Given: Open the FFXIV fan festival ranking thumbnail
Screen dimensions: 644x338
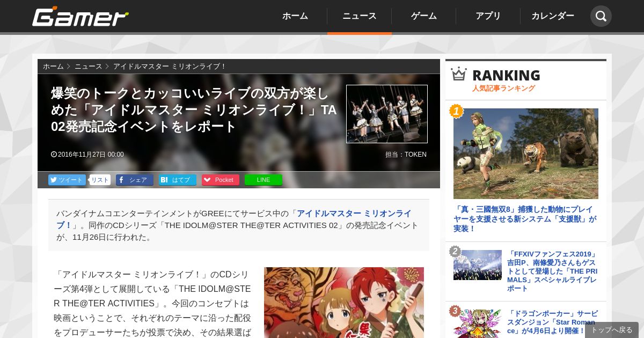Looking at the screenshot, I should [x=478, y=265].
